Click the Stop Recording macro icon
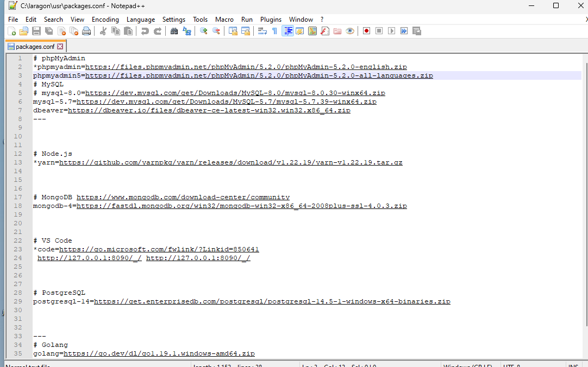This screenshot has width=588, height=367. (379, 31)
